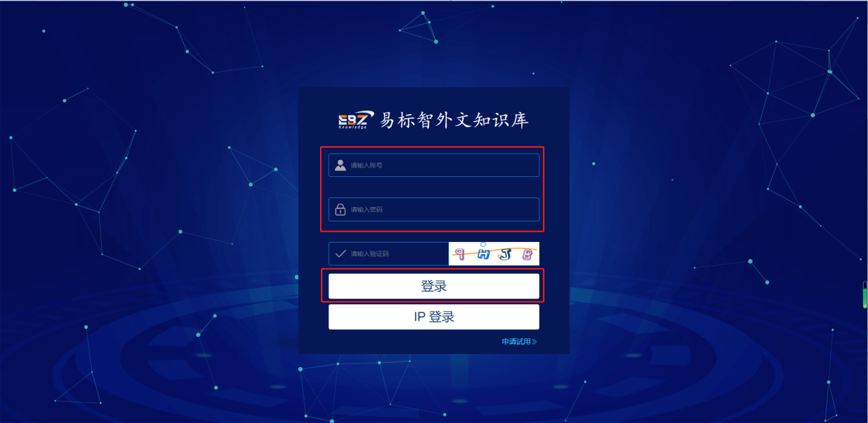Viewport: 868px width, 423px height.
Task: Click the IP 登录 button
Action: pyautogui.click(x=434, y=317)
